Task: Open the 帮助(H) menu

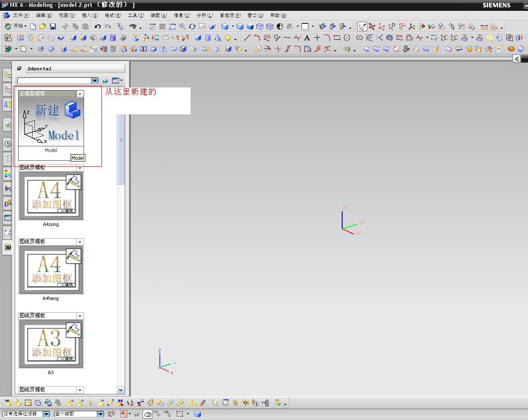Action: (278, 15)
